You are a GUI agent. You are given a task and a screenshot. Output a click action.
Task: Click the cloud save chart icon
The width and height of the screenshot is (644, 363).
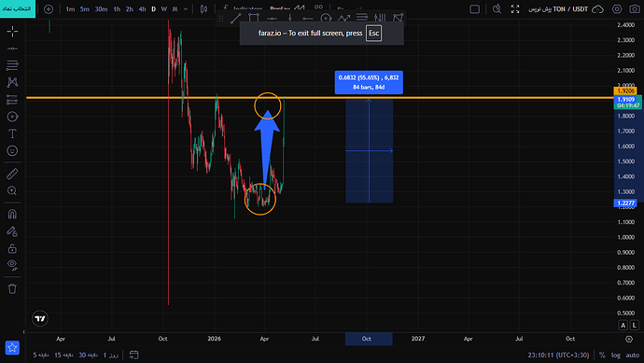click(x=597, y=9)
